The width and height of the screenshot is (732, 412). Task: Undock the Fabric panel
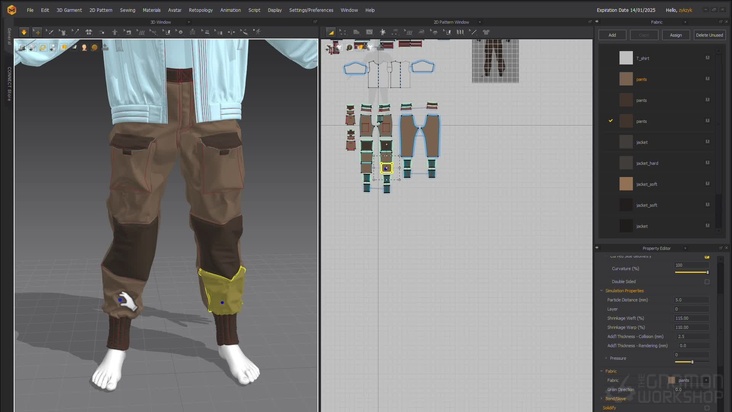click(721, 22)
